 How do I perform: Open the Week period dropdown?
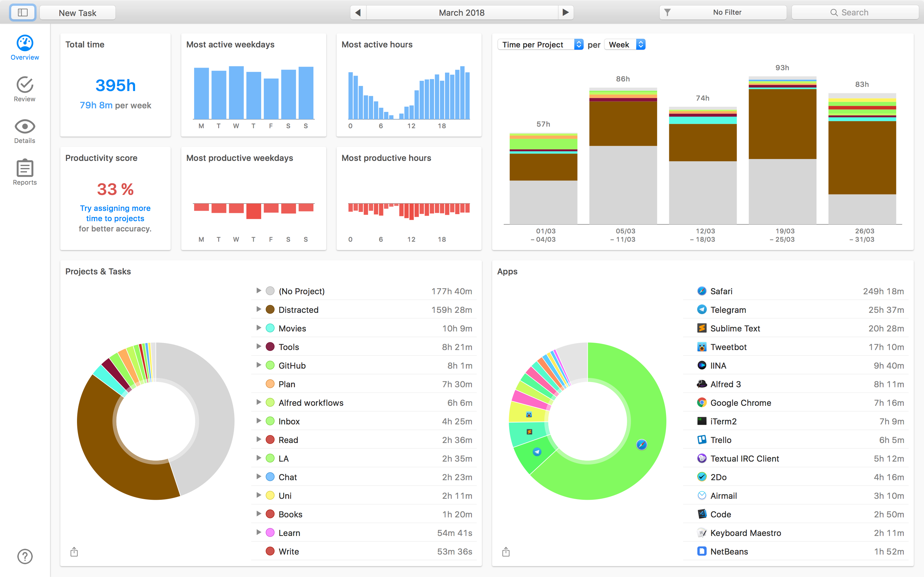tap(625, 45)
